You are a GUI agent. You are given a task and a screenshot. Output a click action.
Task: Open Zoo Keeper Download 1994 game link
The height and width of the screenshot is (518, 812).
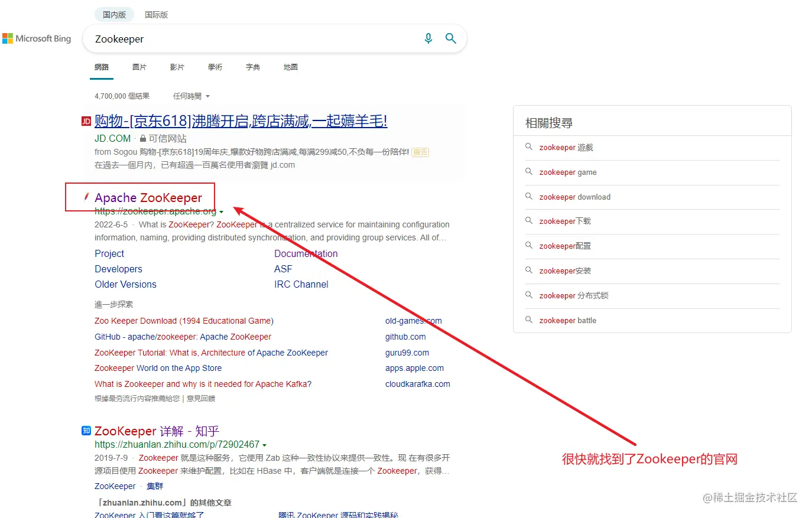point(184,321)
